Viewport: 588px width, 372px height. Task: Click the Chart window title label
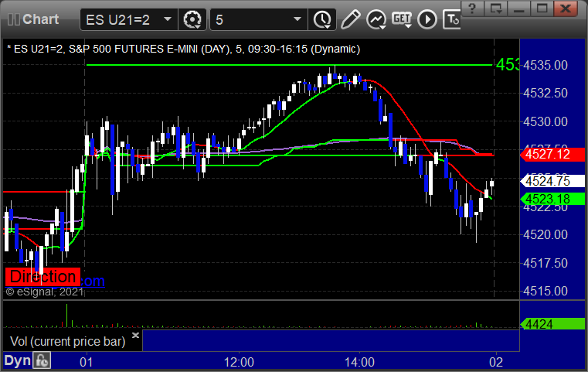[x=40, y=19]
